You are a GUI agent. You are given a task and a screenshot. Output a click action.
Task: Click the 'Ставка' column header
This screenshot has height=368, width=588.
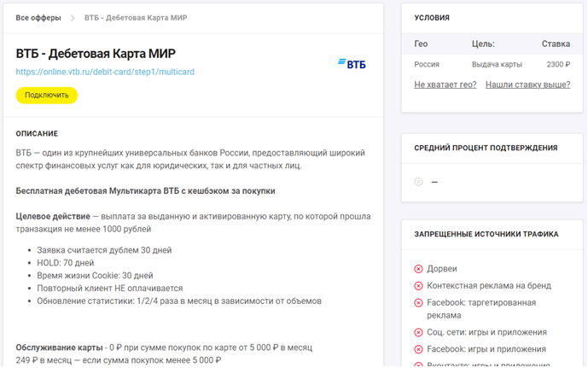click(x=556, y=44)
